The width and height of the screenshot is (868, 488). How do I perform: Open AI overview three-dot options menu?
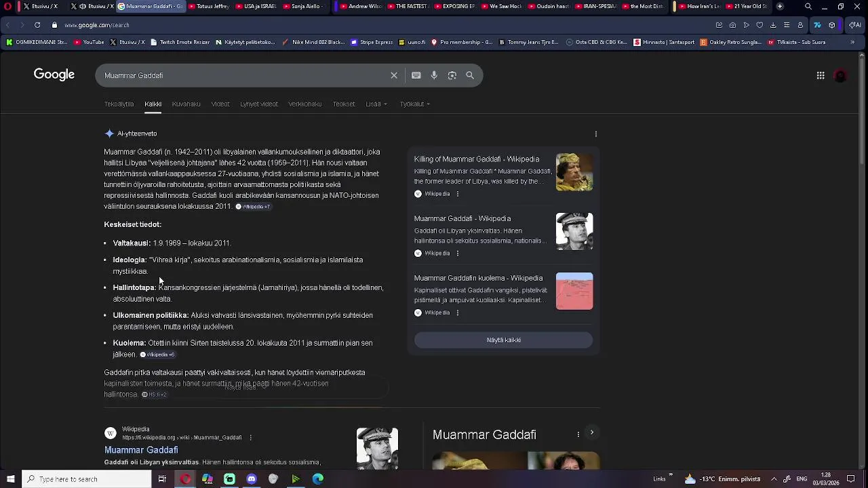(596, 134)
